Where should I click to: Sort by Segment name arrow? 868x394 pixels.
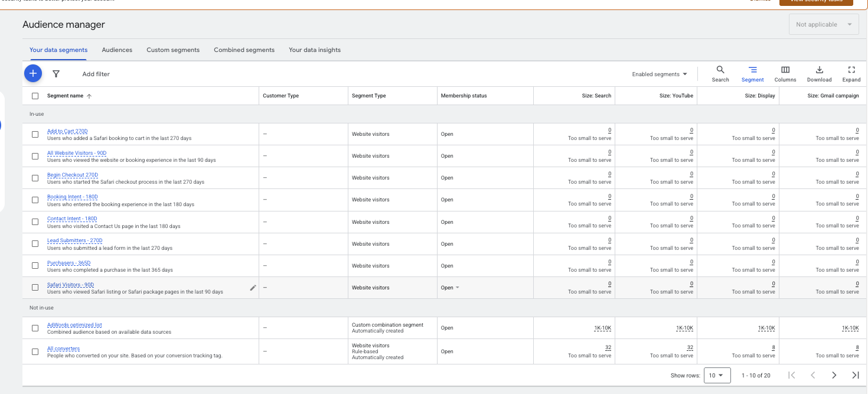point(89,96)
